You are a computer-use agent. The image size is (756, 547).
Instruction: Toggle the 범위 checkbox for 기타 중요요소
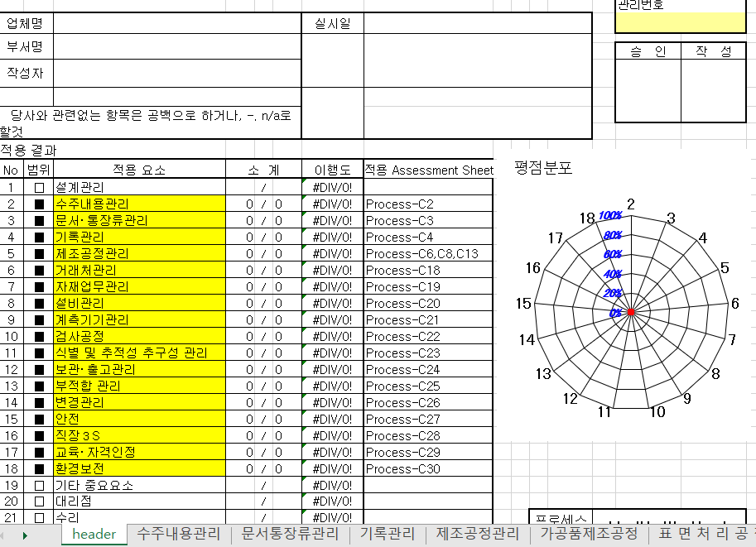pos(39,485)
